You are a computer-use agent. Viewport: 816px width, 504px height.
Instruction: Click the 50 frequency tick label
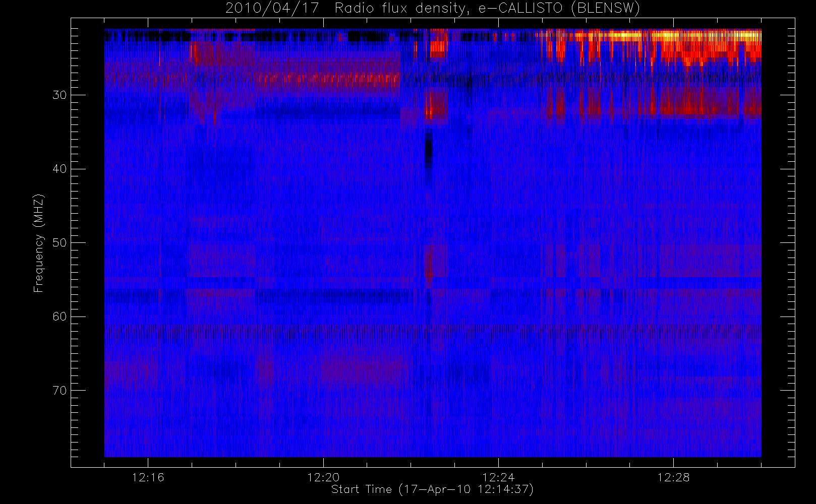click(60, 243)
